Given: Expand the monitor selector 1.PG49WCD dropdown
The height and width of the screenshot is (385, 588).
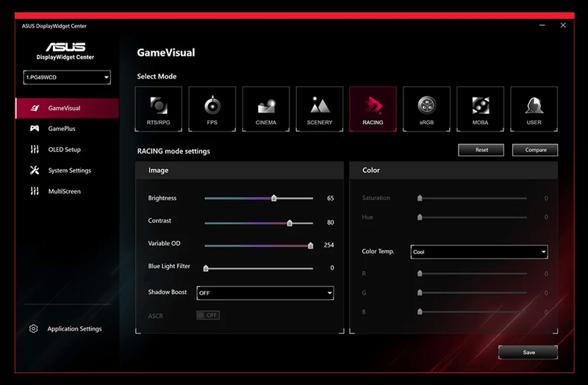Looking at the screenshot, I should (67, 77).
